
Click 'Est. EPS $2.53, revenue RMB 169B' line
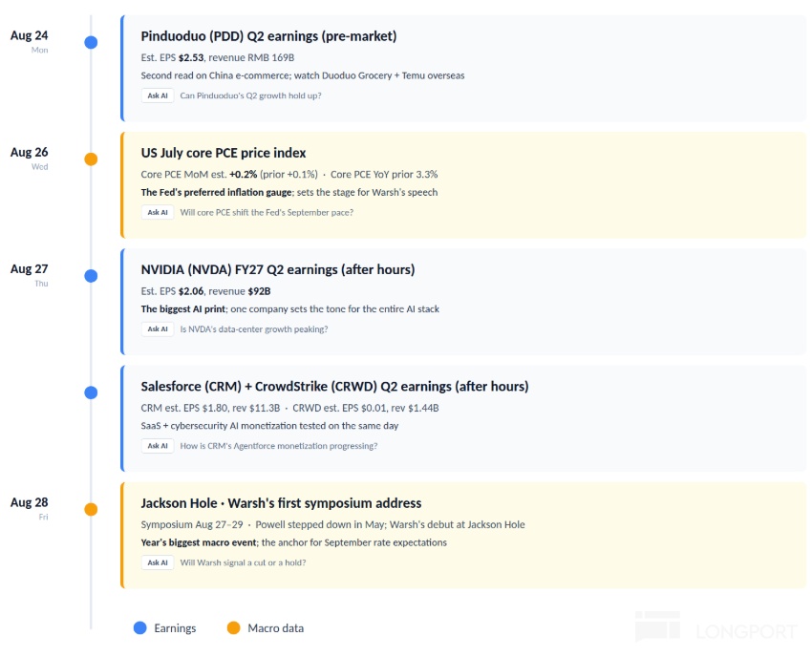click(218, 57)
